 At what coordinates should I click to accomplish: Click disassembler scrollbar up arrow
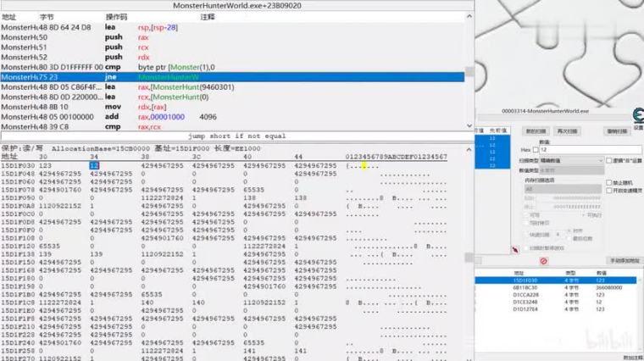click(469, 16)
